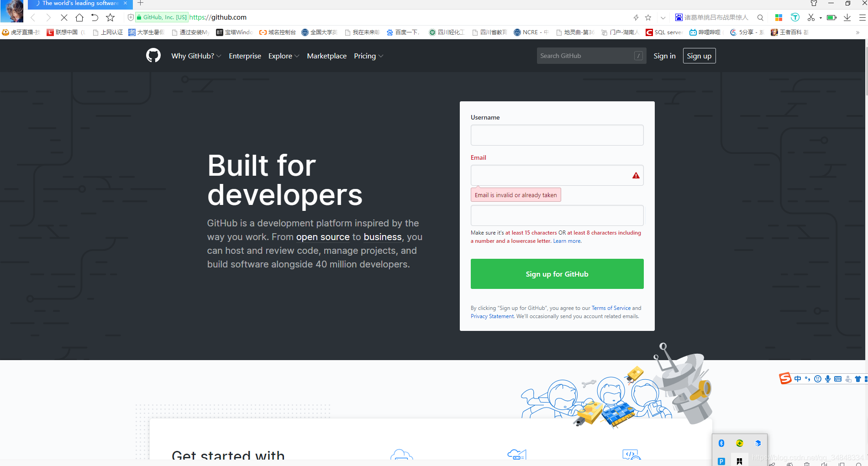
Task: Click the GitHub octocat logo
Action: coord(153,56)
